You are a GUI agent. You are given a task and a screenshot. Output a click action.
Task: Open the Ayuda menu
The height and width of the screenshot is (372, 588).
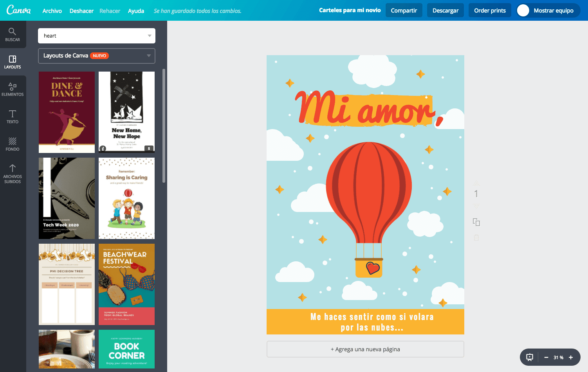(136, 11)
